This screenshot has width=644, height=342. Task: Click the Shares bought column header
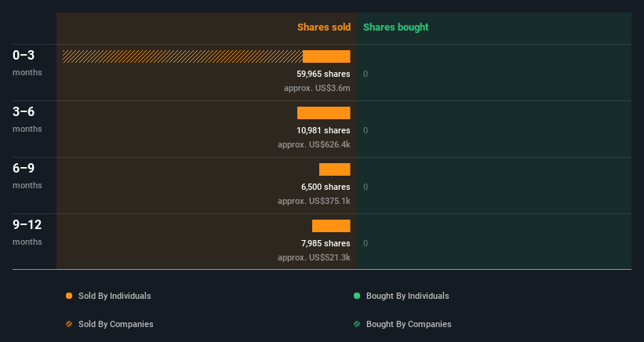(395, 27)
